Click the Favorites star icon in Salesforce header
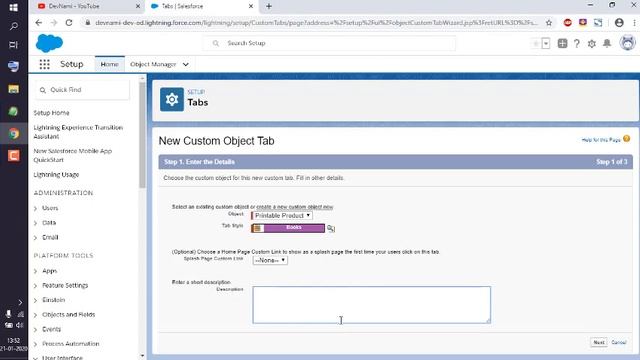The height and width of the screenshot is (360, 640). pos(536,43)
